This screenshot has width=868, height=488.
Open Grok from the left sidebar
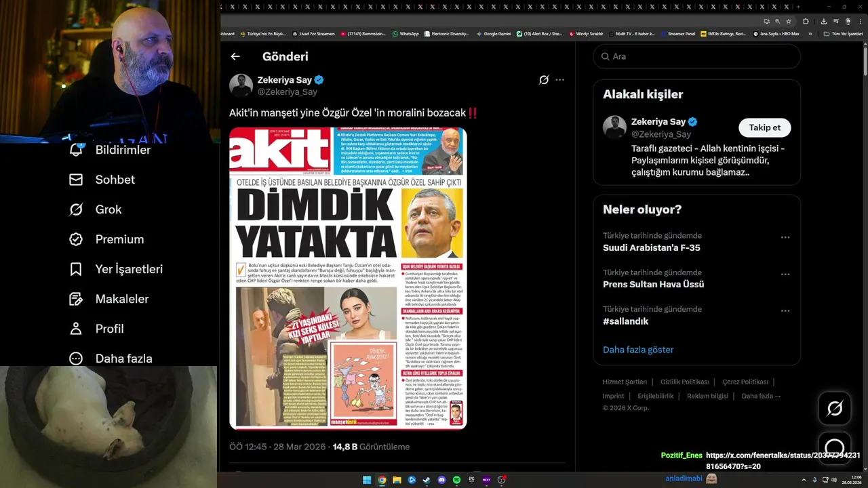[x=95, y=209]
